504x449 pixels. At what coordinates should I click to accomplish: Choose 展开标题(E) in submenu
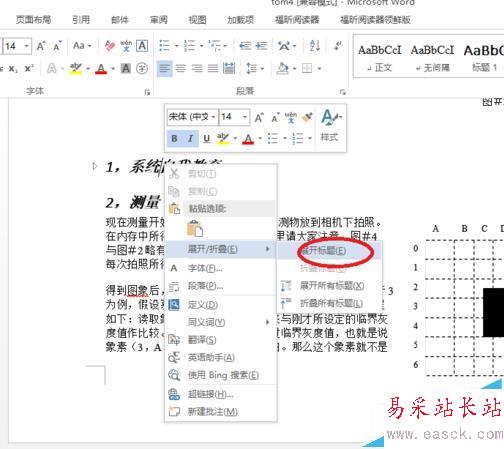(x=329, y=250)
